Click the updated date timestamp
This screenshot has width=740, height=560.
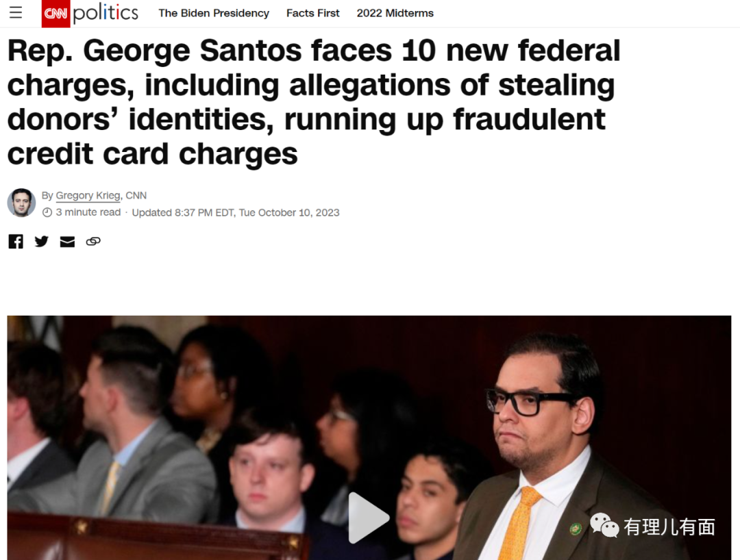[x=236, y=213]
